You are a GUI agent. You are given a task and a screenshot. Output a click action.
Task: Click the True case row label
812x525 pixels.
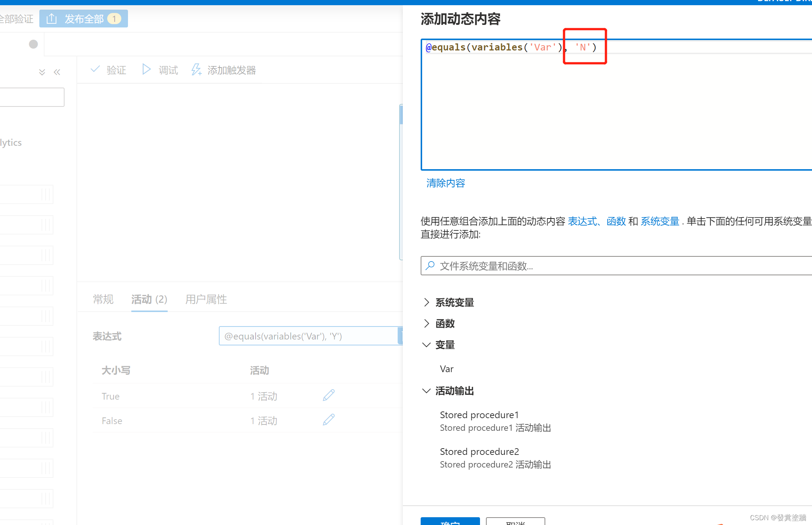111,396
